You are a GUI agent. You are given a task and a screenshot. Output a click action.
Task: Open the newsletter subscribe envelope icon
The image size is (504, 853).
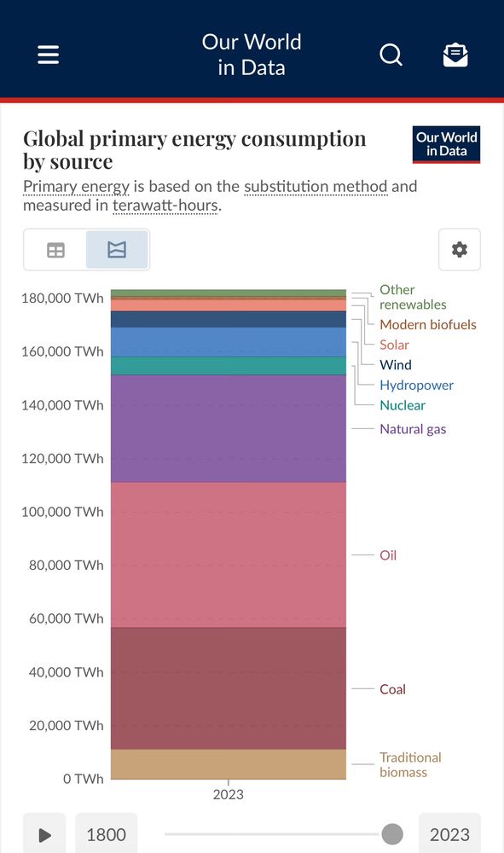455,54
